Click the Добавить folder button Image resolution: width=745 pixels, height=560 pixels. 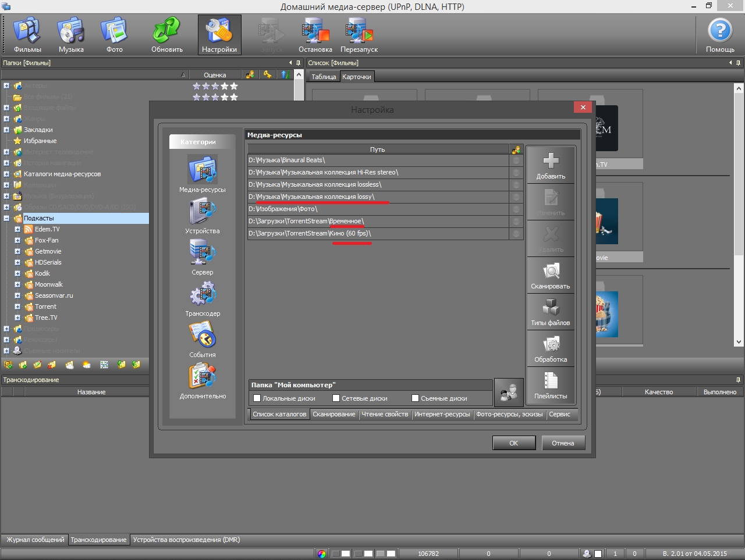[x=551, y=165]
